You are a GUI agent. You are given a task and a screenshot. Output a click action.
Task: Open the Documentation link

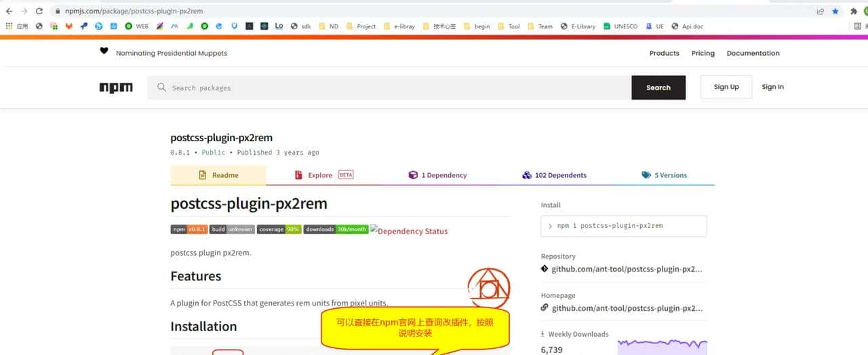click(753, 53)
